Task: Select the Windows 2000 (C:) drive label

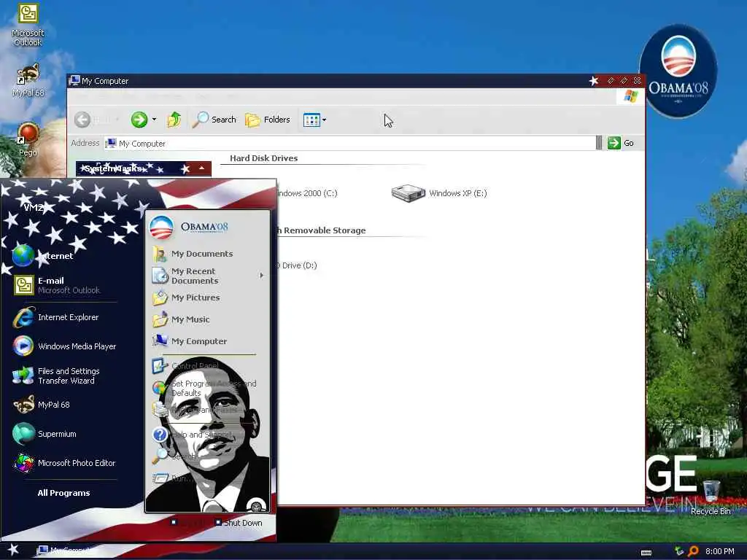Action: (307, 193)
